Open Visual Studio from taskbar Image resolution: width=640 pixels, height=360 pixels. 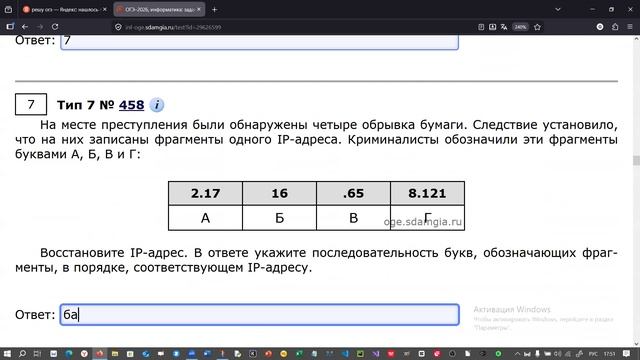pyautogui.click(x=376, y=354)
